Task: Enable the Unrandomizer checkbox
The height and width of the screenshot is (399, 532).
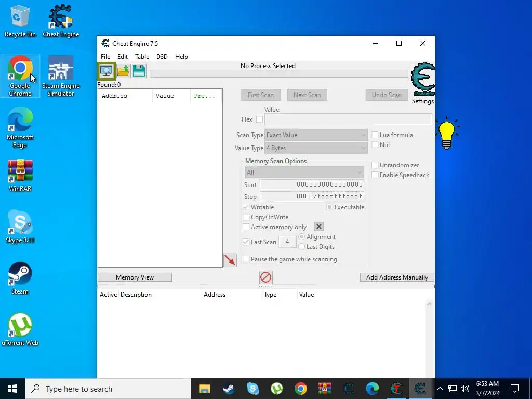Action: click(x=375, y=165)
